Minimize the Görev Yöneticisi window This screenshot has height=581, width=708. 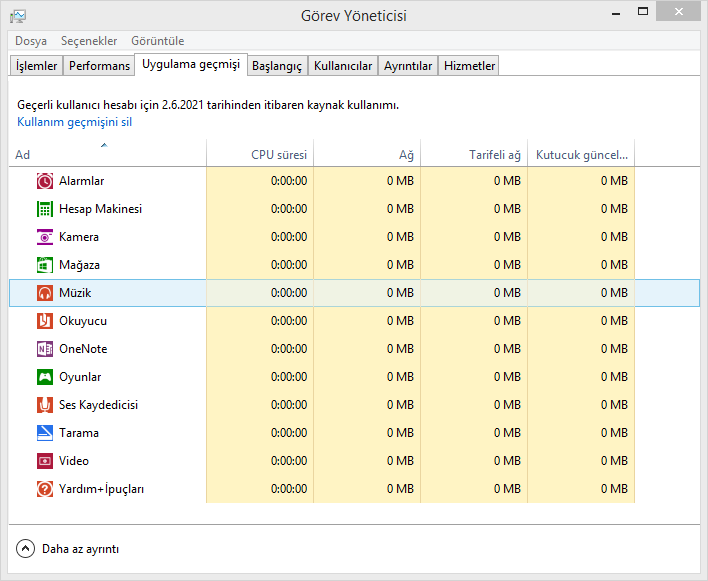pos(616,13)
